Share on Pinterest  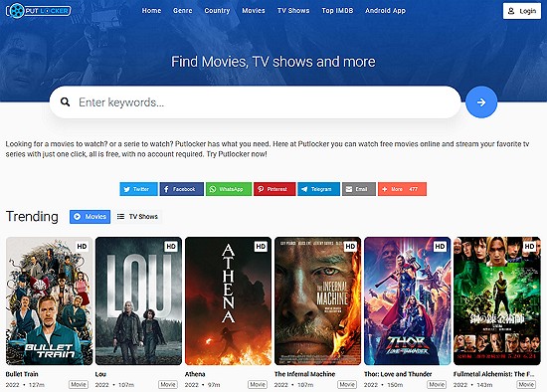274,189
